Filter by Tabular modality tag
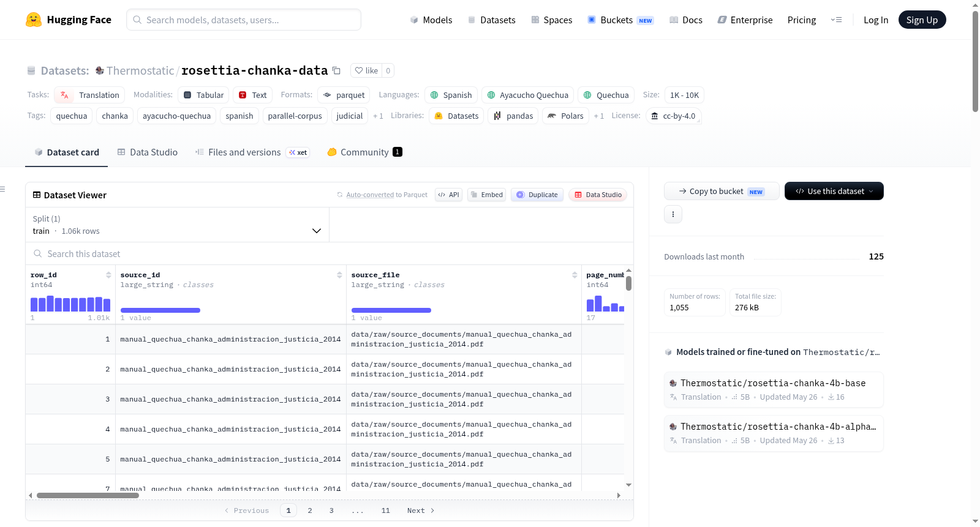 point(204,95)
